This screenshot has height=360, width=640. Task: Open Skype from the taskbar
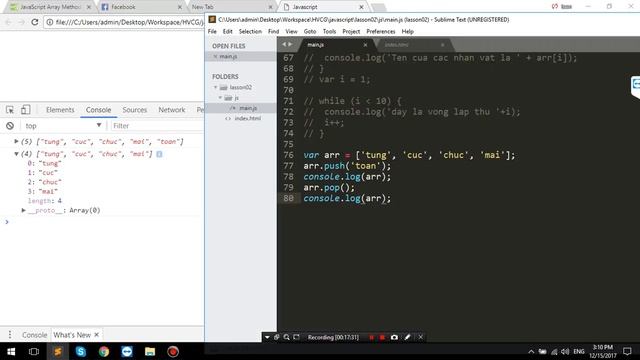[81, 351]
